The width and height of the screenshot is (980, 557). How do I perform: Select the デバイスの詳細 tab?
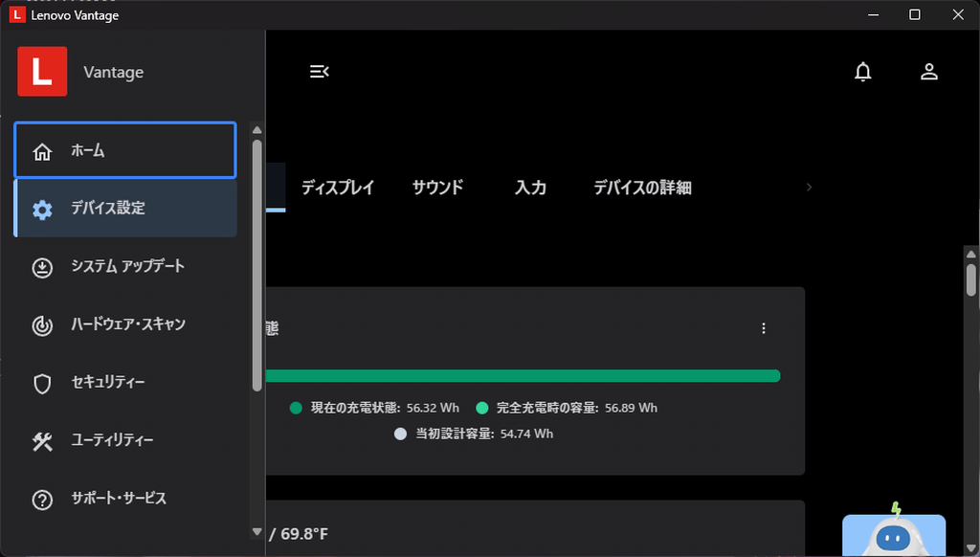tap(642, 188)
